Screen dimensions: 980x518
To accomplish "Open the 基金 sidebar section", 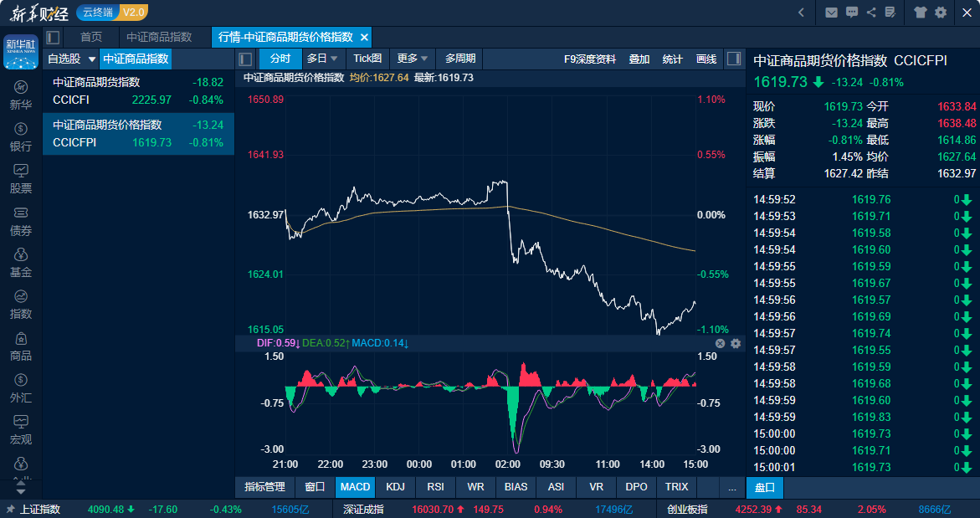I will pos(21,263).
